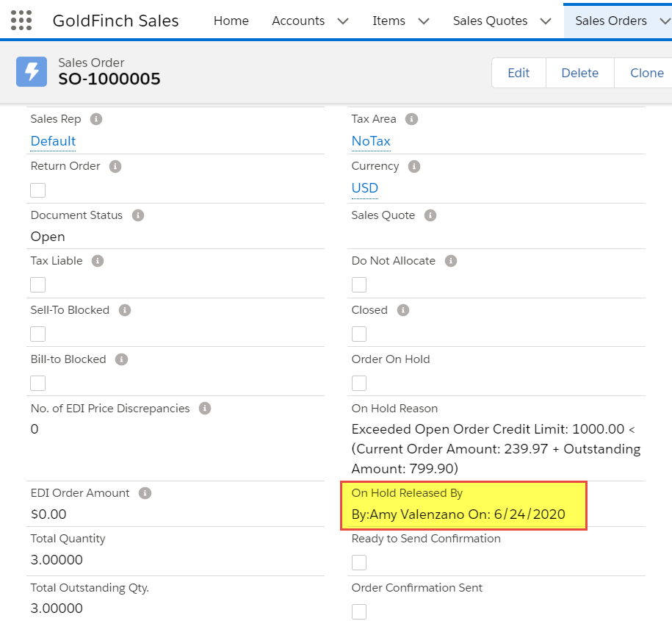Open the Items tab
672x621 pixels.
(389, 21)
